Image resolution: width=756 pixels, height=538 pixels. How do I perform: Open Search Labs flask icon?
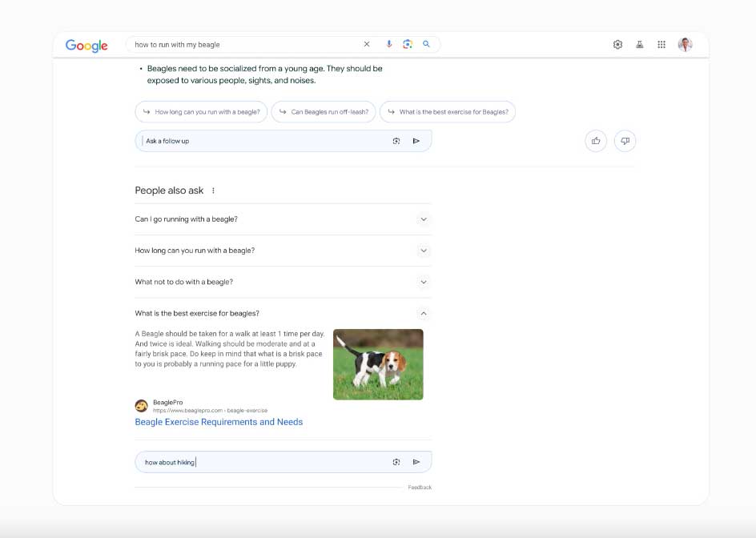coord(639,44)
